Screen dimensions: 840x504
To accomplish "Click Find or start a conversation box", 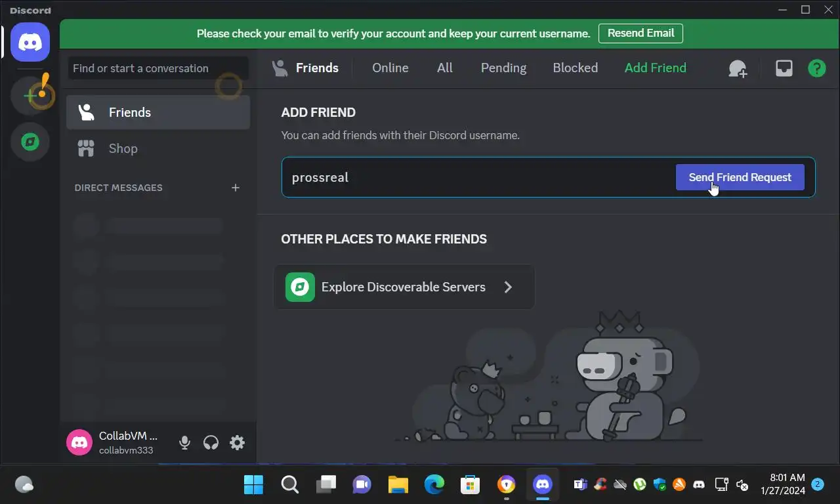I will point(158,68).
